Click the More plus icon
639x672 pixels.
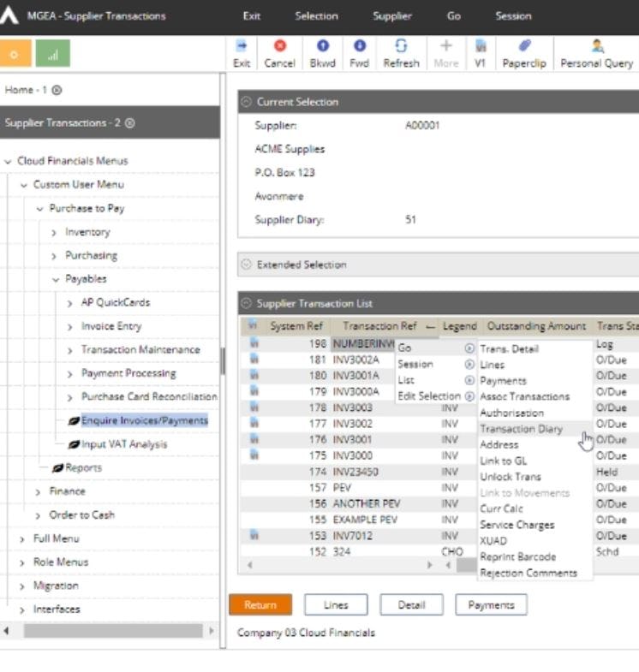pyautogui.click(x=446, y=46)
